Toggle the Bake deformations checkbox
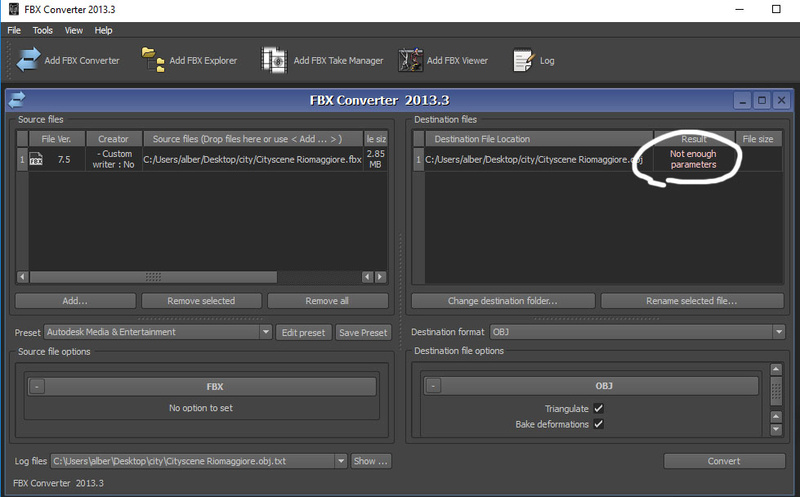 (598, 424)
